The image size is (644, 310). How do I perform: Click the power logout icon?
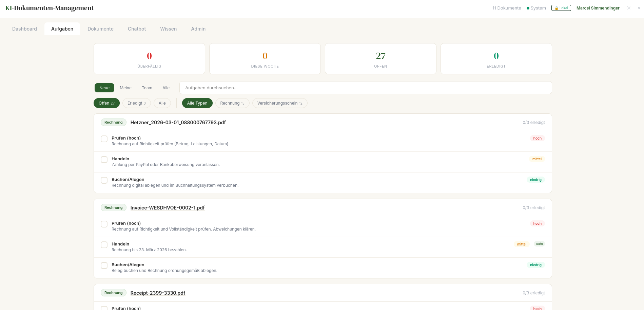(x=639, y=8)
